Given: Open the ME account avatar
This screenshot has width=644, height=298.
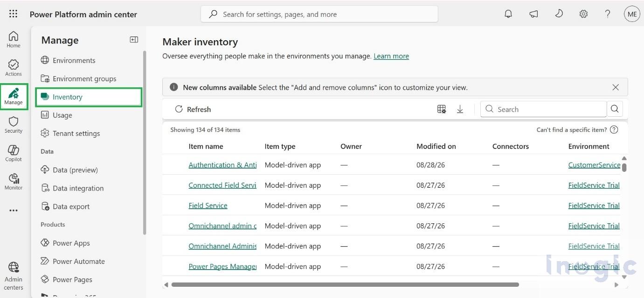Looking at the screenshot, I should (632, 14).
